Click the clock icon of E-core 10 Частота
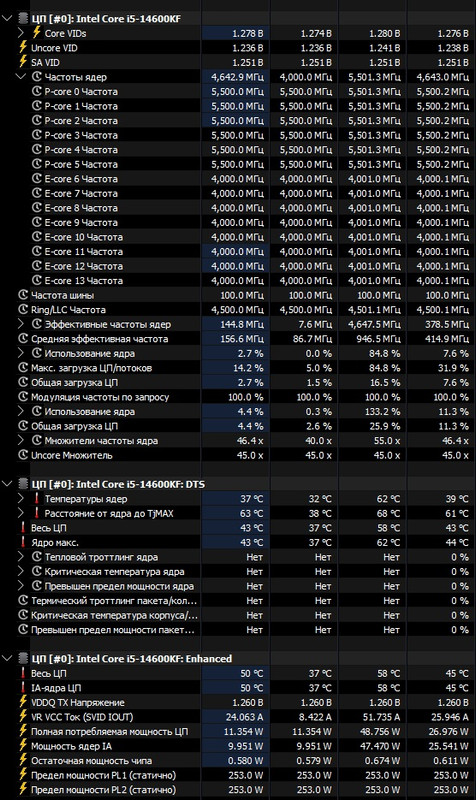The height and width of the screenshot is (800, 476). click(36, 237)
